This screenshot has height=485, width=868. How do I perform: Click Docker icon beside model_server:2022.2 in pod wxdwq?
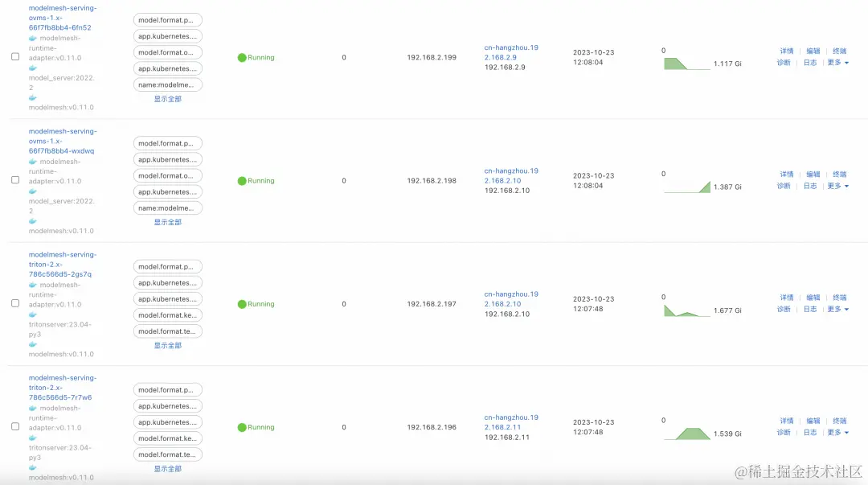(x=33, y=191)
